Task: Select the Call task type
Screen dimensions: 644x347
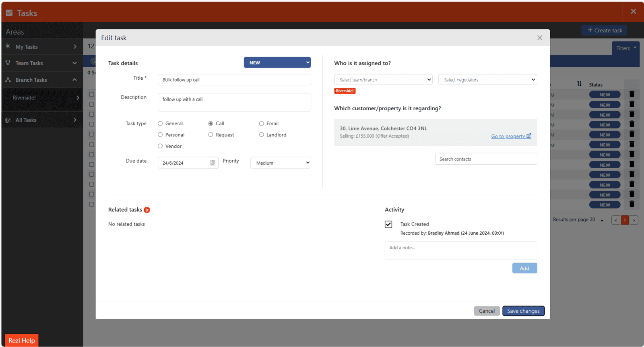Action: (x=211, y=124)
